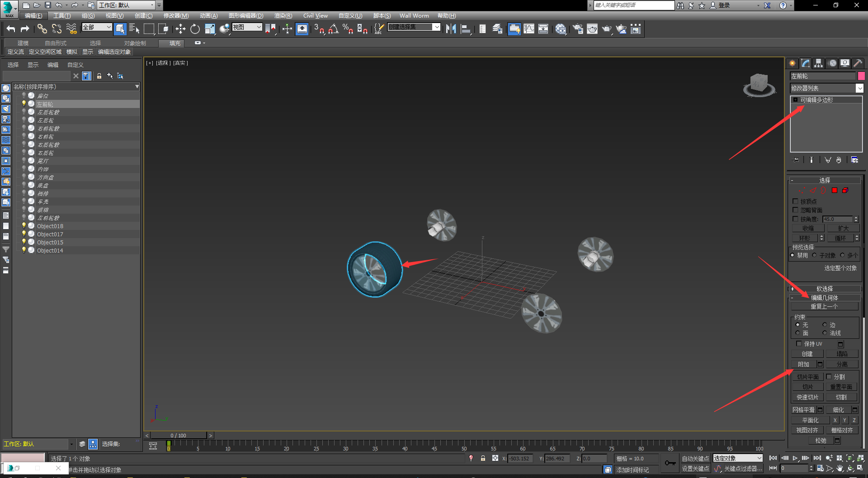Open the Curve Editor from the toolbar
The image size is (868, 478).
528,29
